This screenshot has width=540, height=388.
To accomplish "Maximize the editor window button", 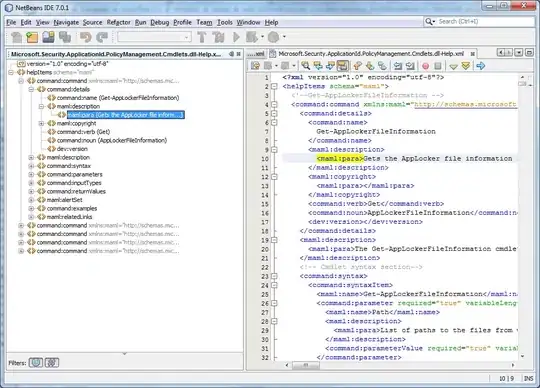I will coord(529,53).
